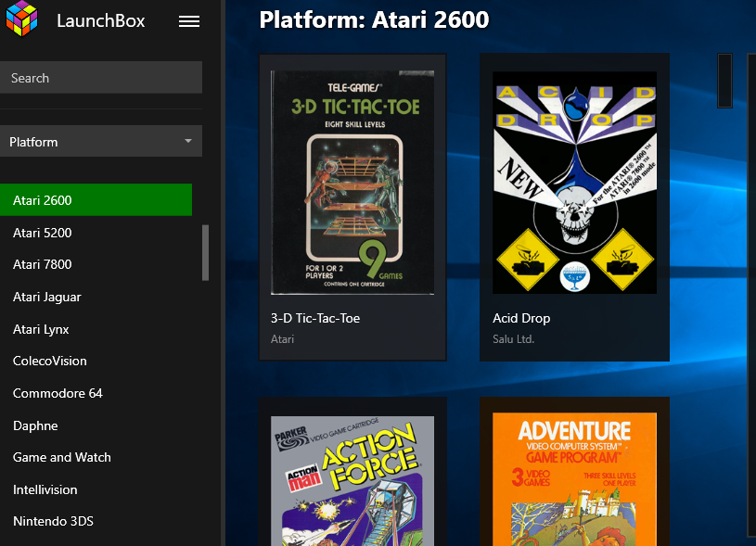Image resolution: width=756 pixels, height=546 pixels.
Task: Choose Commodore 64 from the list
Action: (58, 393)
